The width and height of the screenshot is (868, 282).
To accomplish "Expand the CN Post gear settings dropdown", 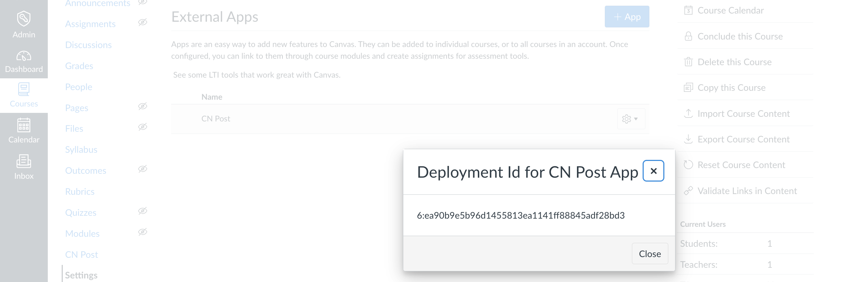I will 630,119.
